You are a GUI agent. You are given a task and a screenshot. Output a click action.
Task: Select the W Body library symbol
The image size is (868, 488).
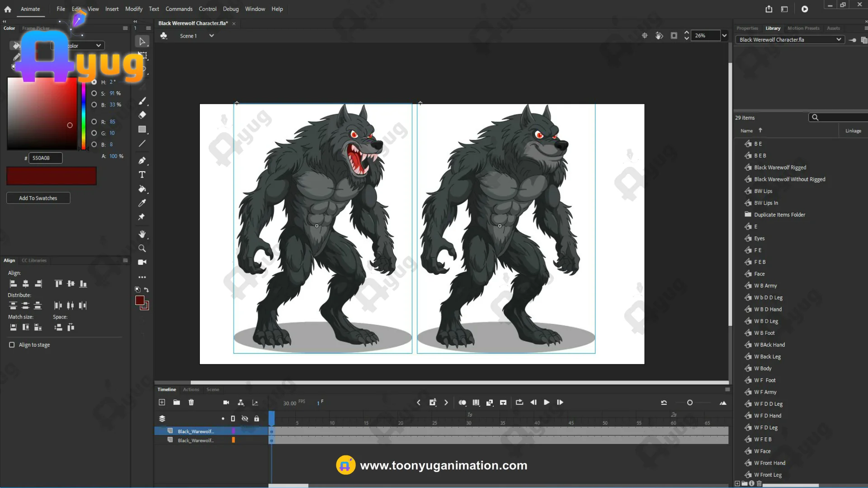click(763, 368)
